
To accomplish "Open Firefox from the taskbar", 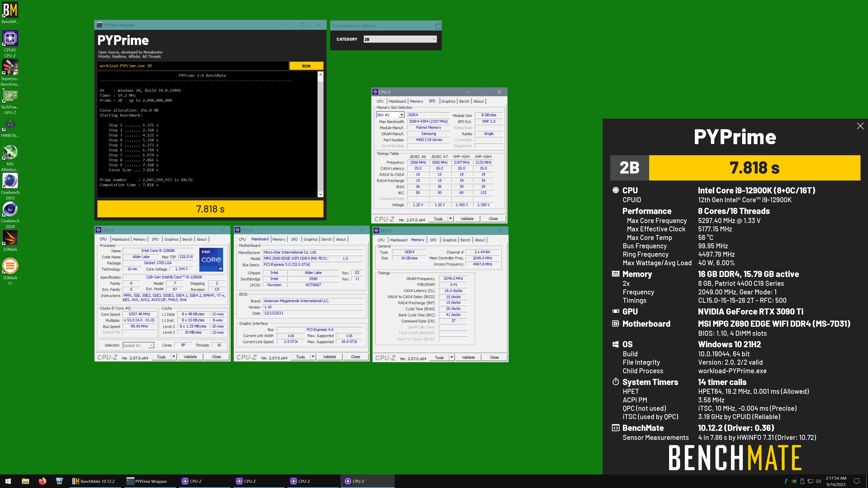I will tap(42, 481).
